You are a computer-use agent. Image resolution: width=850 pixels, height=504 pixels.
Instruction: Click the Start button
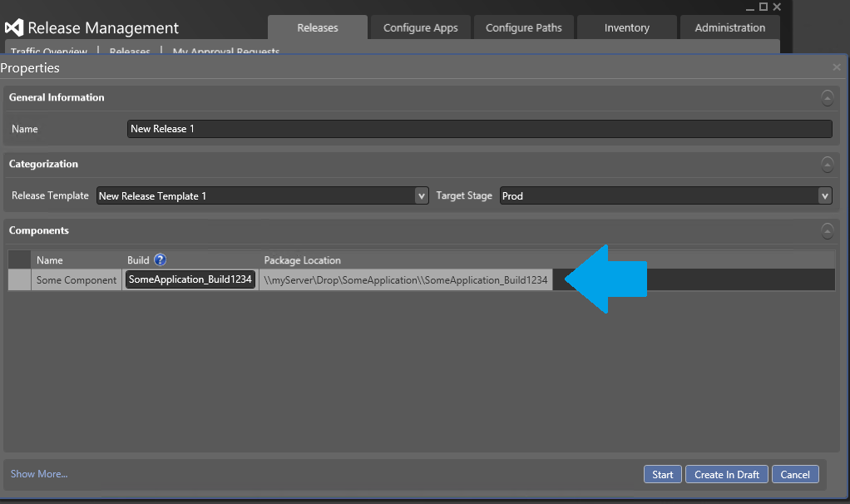tap(662, 474)
